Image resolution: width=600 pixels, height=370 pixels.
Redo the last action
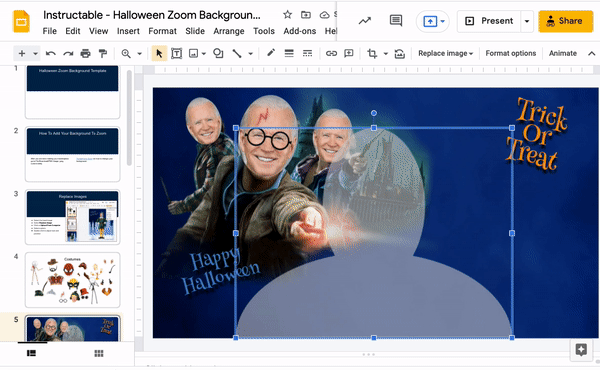coord(68,54)
